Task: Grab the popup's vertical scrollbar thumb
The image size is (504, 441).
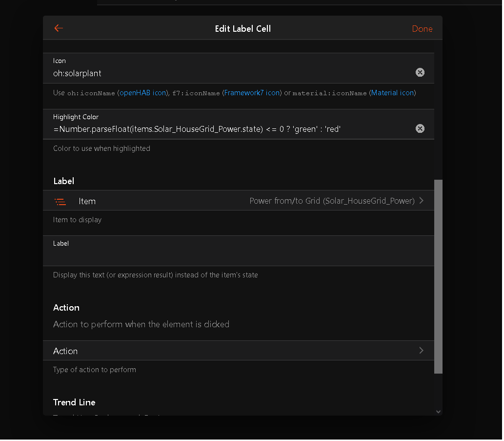Action: pos(438,276)
